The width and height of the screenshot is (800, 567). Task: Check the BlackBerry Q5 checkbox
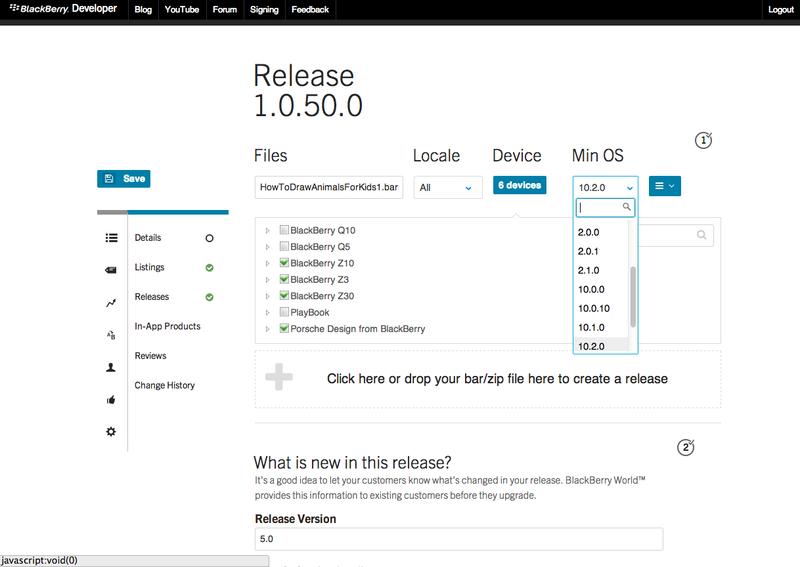[284, 246]
